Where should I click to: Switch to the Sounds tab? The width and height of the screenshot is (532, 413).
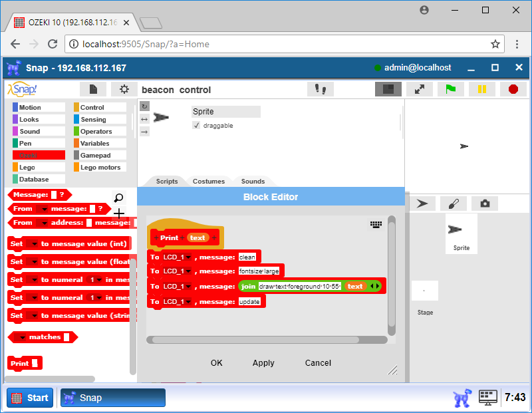point(253,182)
